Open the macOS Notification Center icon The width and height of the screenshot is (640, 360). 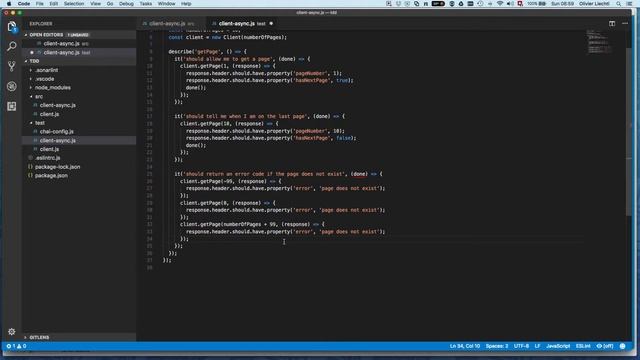pos(630,4)
